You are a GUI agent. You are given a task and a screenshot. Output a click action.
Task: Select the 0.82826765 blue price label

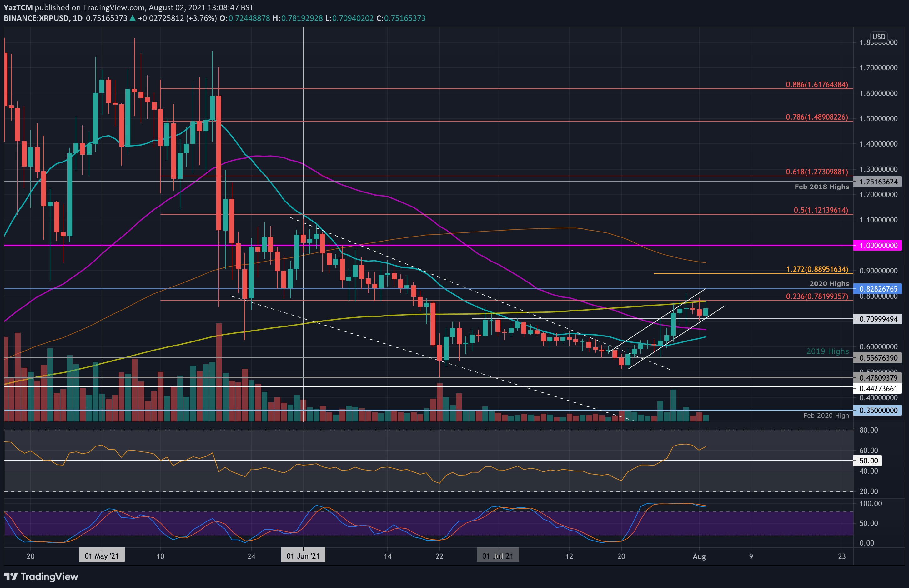878,289
